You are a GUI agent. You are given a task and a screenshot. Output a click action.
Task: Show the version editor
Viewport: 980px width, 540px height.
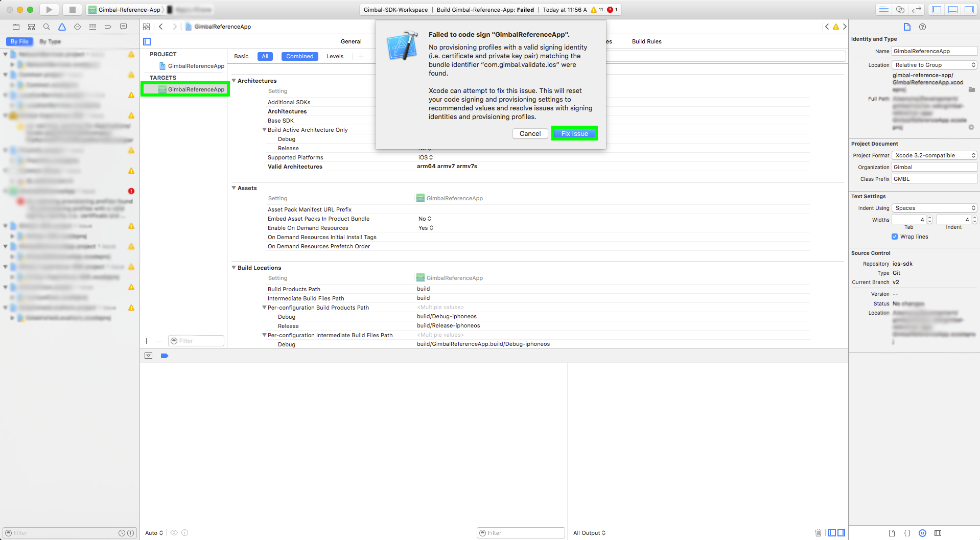click(x=917, y=10)
